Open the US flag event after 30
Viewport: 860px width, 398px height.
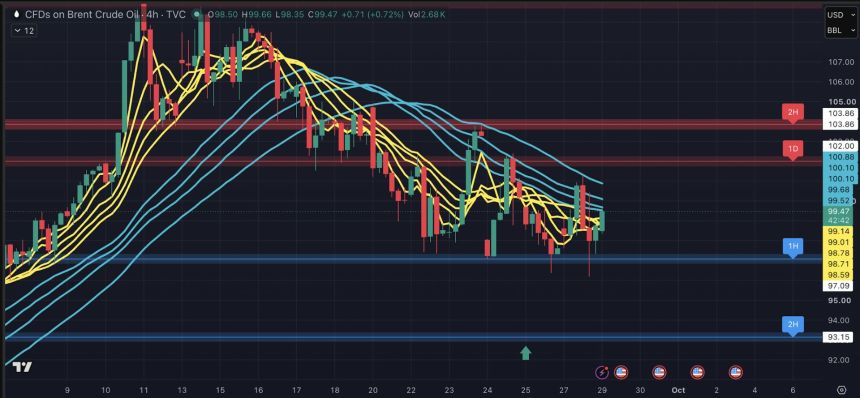coord(659,373)
